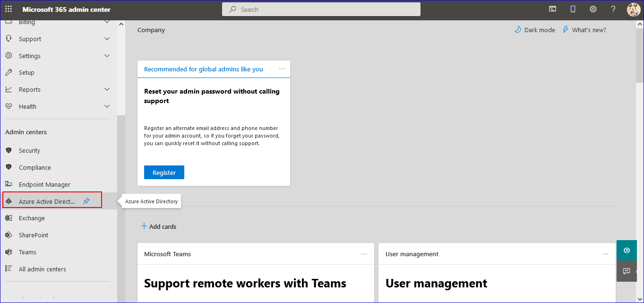
Task: Toggle Dark mode
Action: [x=535, y=30]
